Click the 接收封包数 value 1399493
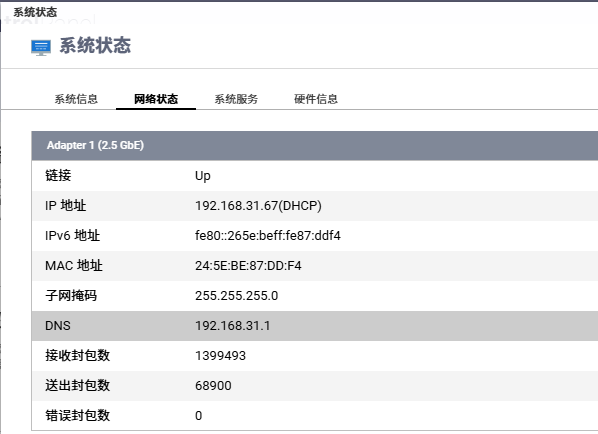The image size is (598, 434). pyautogui.click(x=220, y=356)
